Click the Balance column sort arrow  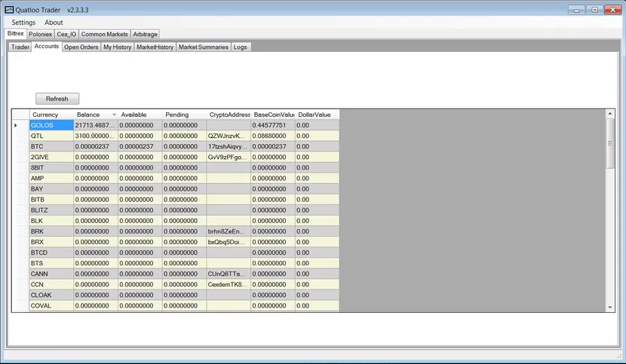(114, 115)
